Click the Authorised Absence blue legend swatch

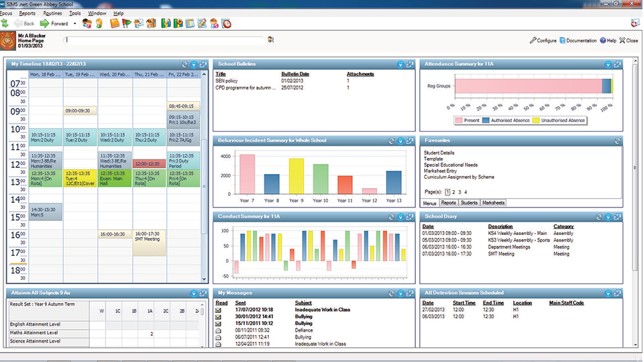(486, 120)
